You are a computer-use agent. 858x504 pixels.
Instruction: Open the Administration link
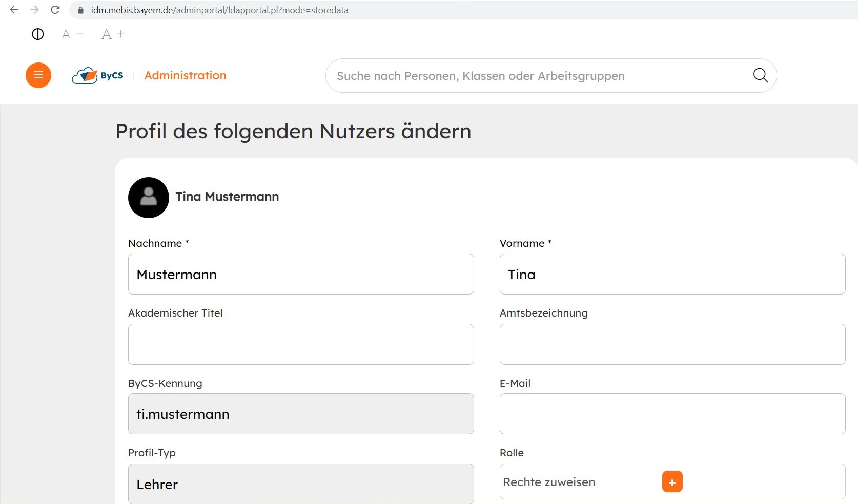(x=185, y=75)
